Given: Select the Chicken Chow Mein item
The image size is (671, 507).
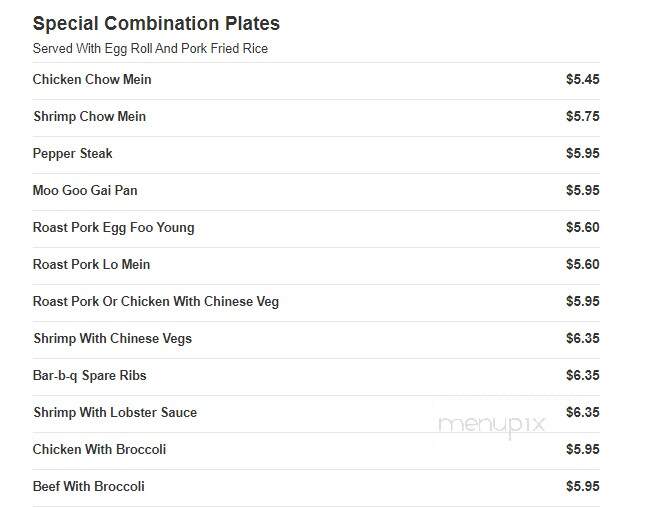Looking at the screenshot, I should tap(92, 80).
